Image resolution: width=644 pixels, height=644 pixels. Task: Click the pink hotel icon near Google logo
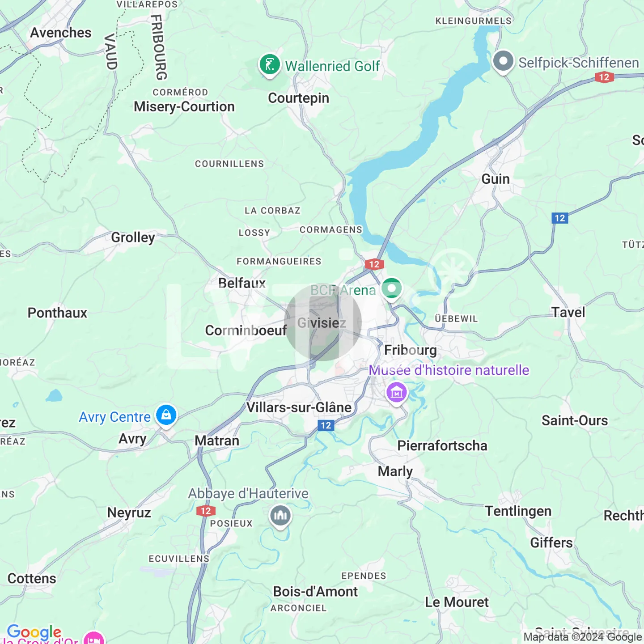(94, 639)
